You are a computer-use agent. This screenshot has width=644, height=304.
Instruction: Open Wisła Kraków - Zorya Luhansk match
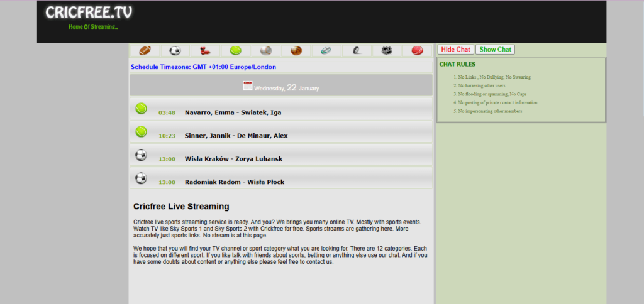tap(234, 159)
